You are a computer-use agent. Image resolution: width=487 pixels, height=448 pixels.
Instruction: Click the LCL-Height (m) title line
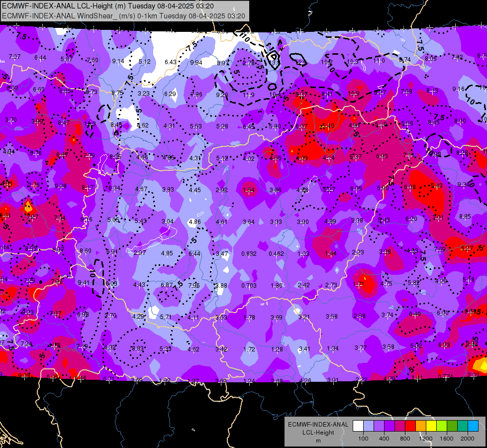[x=108, y=6]
